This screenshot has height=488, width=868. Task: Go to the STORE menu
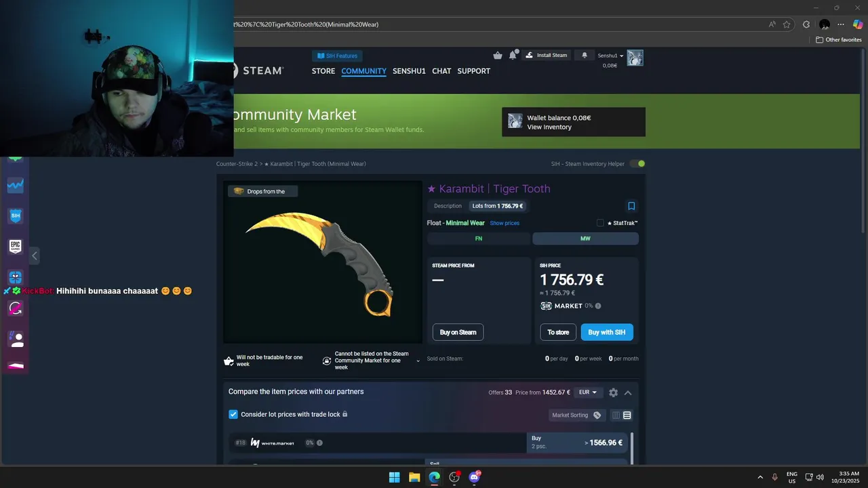[x=323, y=71]
